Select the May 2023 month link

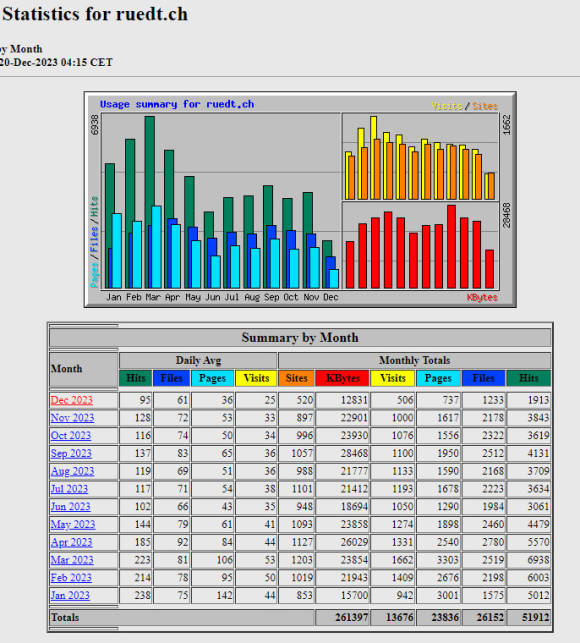(x=73, y=524)
